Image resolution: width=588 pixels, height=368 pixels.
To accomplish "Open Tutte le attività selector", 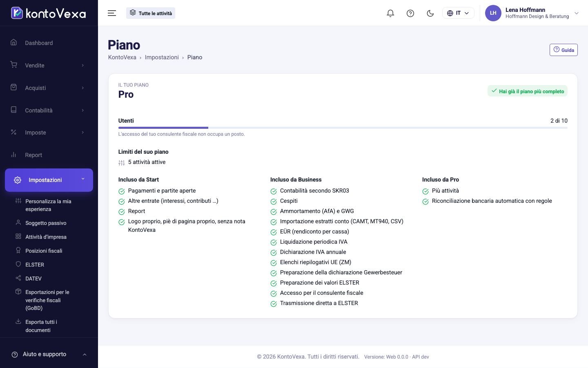I will pos(151,13).
